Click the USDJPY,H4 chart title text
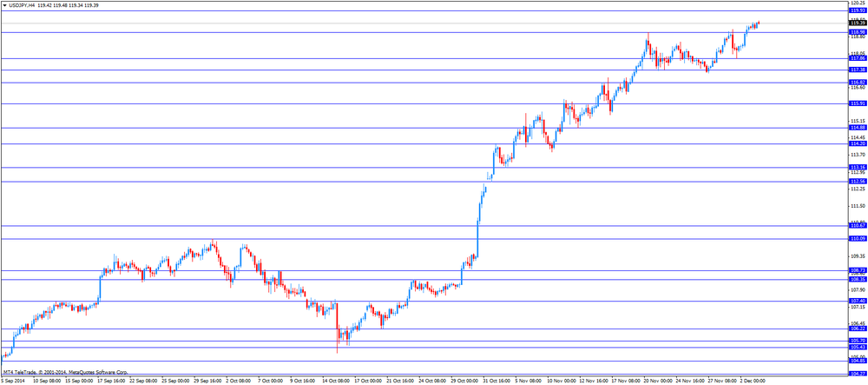868x385 pixels. pyautogui.click(x=22, y=4)
